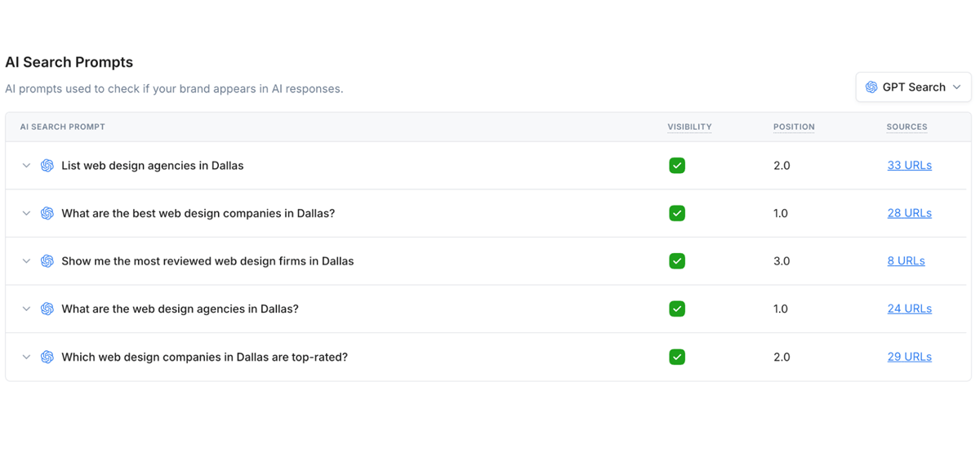This screenshot has height=453, width=980.
Task: Open the 33 URLs sources link
Action: (x=909, y=166)
